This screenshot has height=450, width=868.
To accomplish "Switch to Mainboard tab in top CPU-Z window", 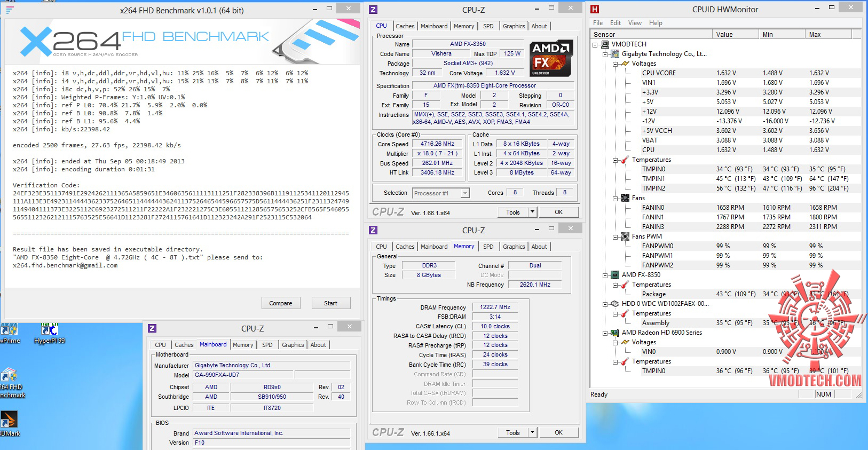I will click(x=434, y=26).
